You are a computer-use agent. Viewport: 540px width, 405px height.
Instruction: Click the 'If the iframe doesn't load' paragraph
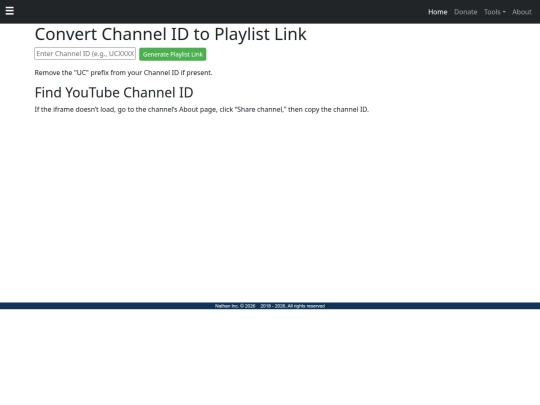(x=201, y=110)
